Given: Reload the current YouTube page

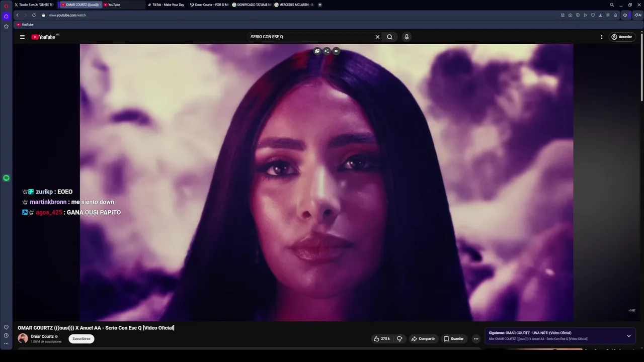Looking at the screenshot, I should pyautogui.click(x=34, y=15).
